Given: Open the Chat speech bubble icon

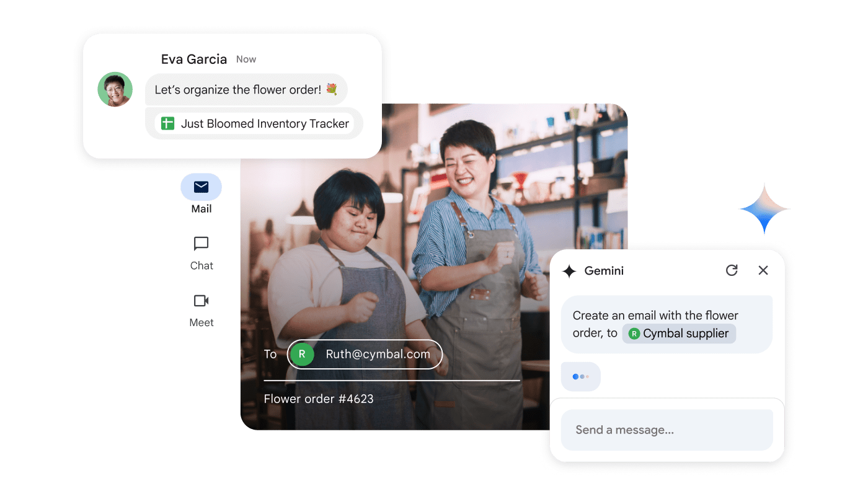Looking at the screenshot, I should pos(201,244).
